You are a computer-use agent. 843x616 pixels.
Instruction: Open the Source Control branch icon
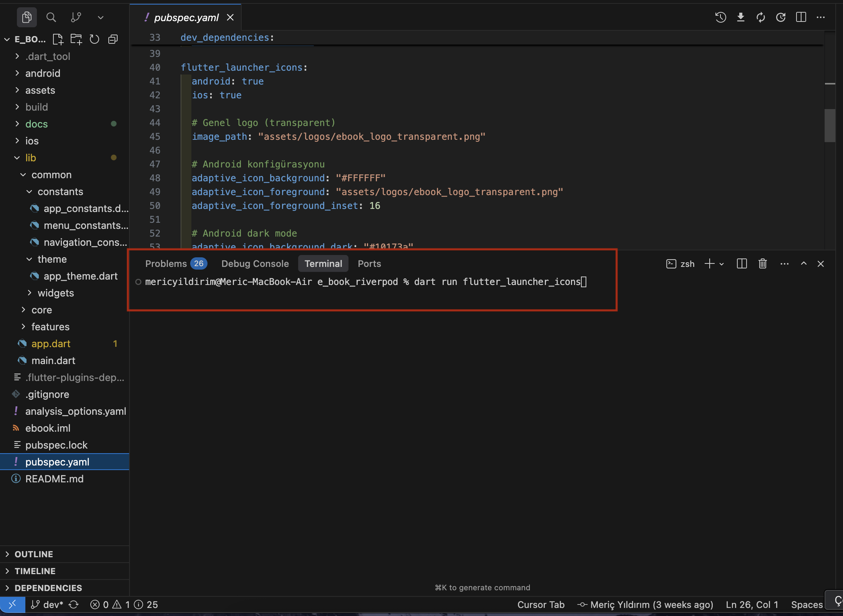pos(76,17)
